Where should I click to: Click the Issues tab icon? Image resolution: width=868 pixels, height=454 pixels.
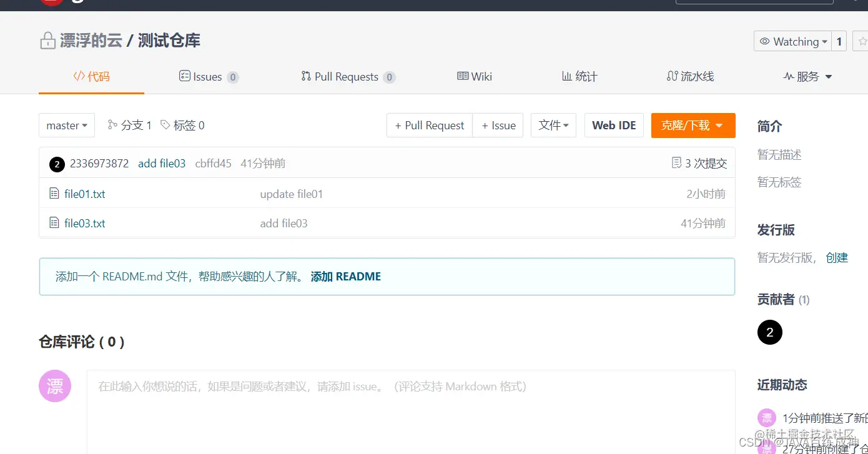[x=184, y=76]
